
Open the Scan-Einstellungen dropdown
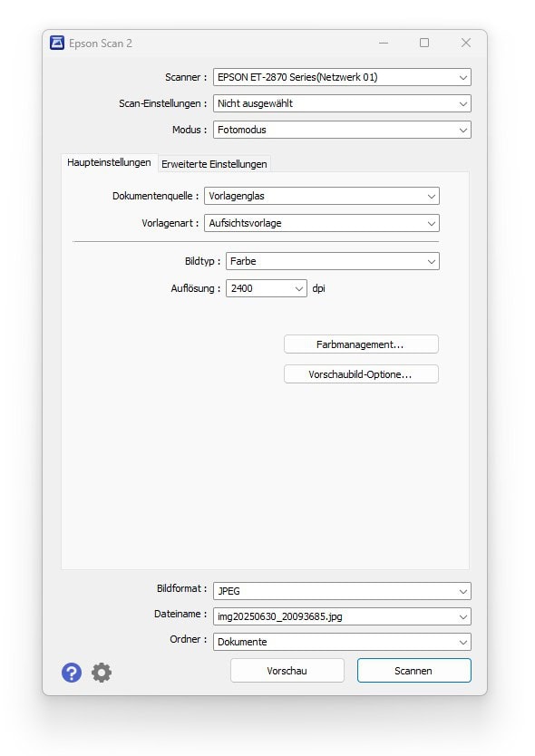click(342, 103)
